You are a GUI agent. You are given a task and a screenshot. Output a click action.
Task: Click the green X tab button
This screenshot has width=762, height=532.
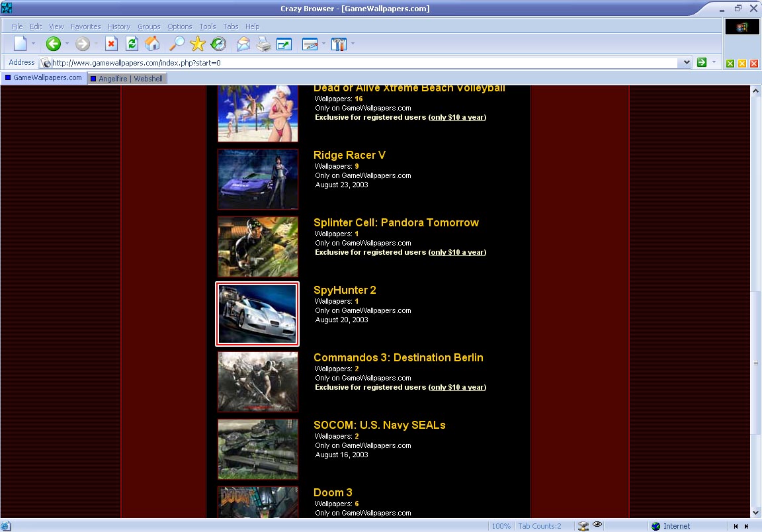tap(730, 64)
